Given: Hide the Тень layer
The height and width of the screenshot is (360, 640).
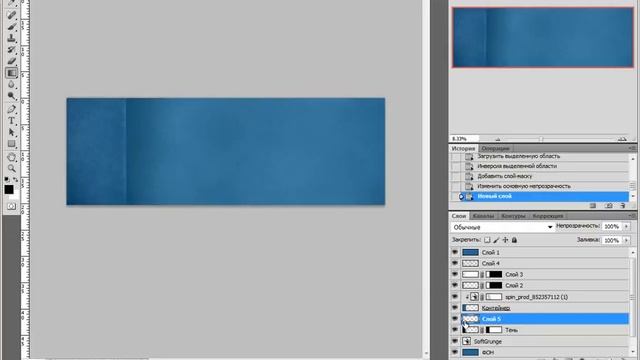Looking at the screenshot, I should 455,330.
